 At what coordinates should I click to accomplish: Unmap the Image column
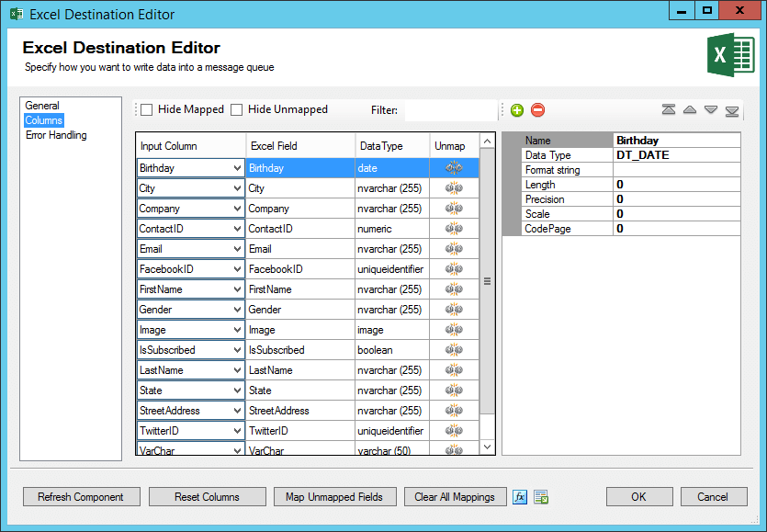[x=454, y=330]
